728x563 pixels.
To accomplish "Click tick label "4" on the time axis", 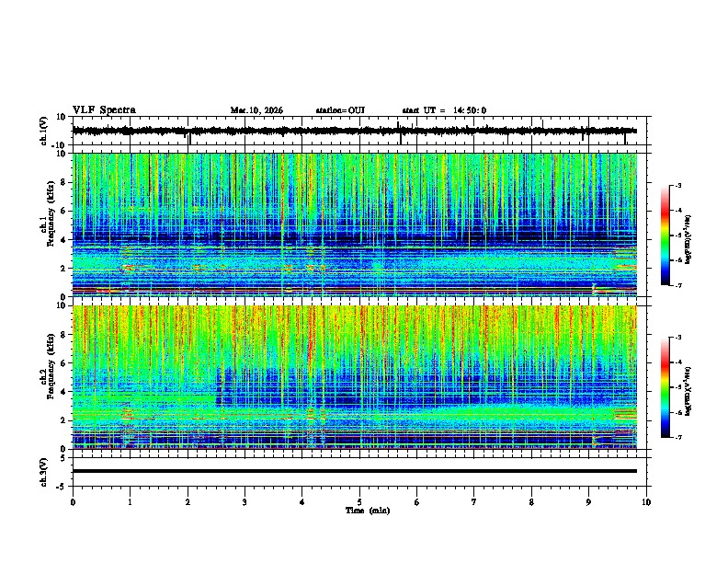I will point(302,502).
